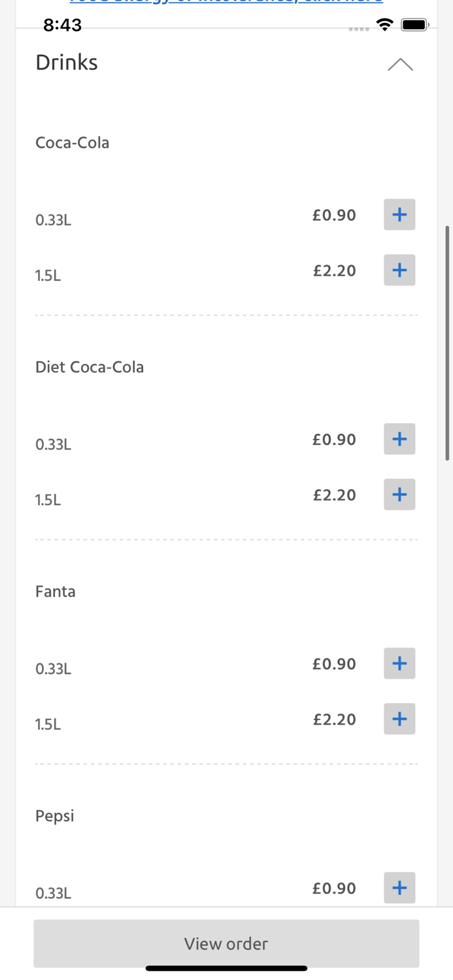
Task: Tap the Pepsi item name
Action: pos(55,816)
